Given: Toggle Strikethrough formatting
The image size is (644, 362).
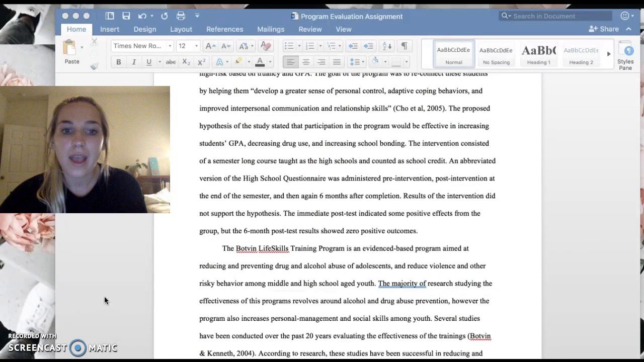Looking at the screenshot, I should point(171,62).
